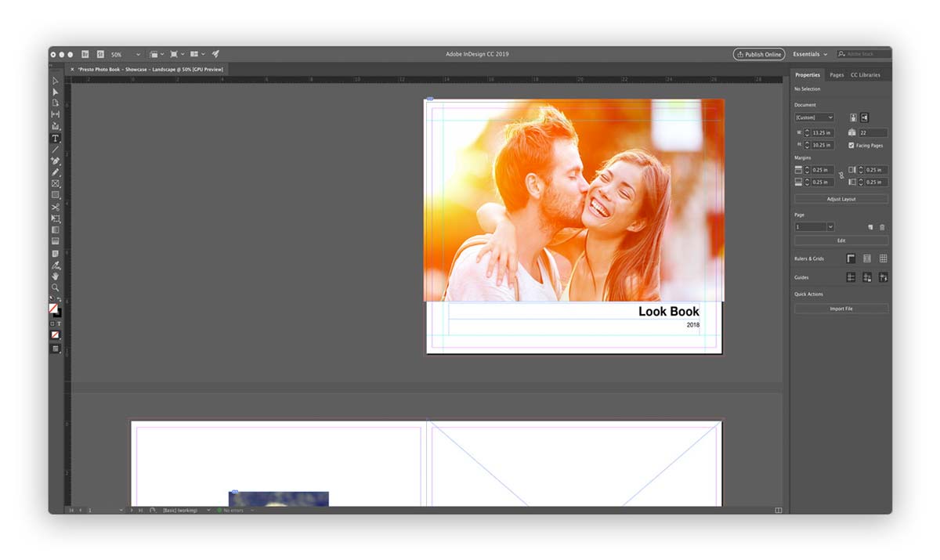Open the Screen Mode dropdown
Viewport: 940px width, 560px height.
[x=176, y=54]
